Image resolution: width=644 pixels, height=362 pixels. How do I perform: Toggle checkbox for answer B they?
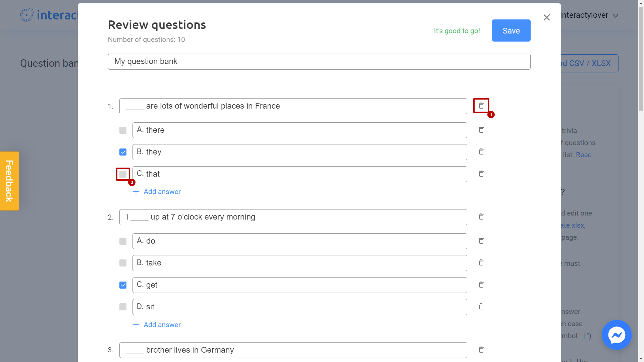tap(123, 152)
